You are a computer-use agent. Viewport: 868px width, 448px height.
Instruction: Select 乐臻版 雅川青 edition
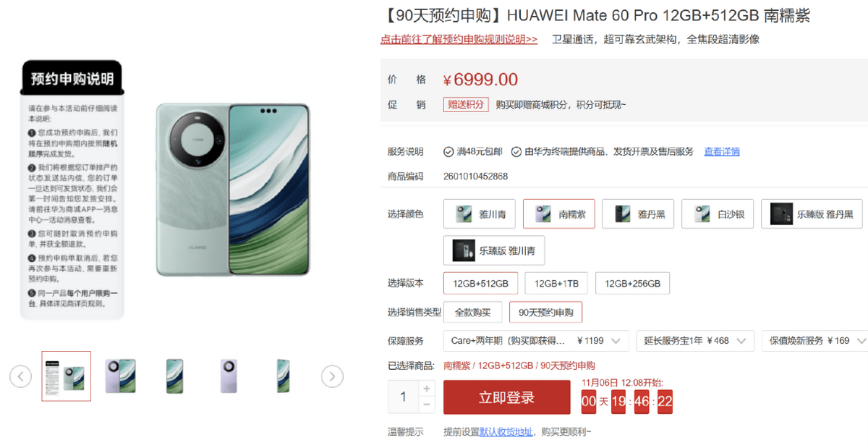494,250
